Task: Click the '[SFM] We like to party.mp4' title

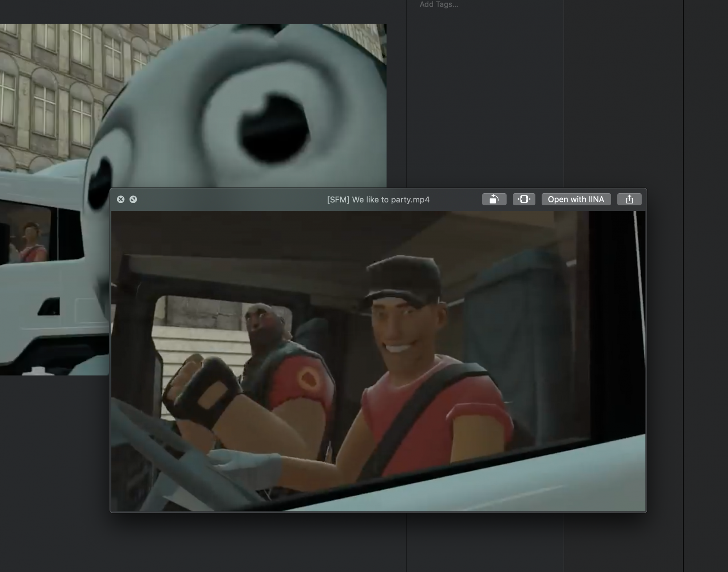Action: coord(378,200)
